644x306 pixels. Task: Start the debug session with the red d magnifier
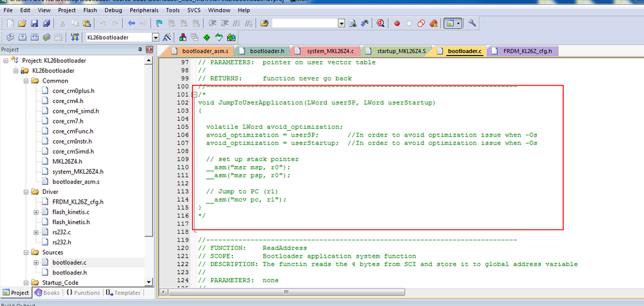coord(380,23)
